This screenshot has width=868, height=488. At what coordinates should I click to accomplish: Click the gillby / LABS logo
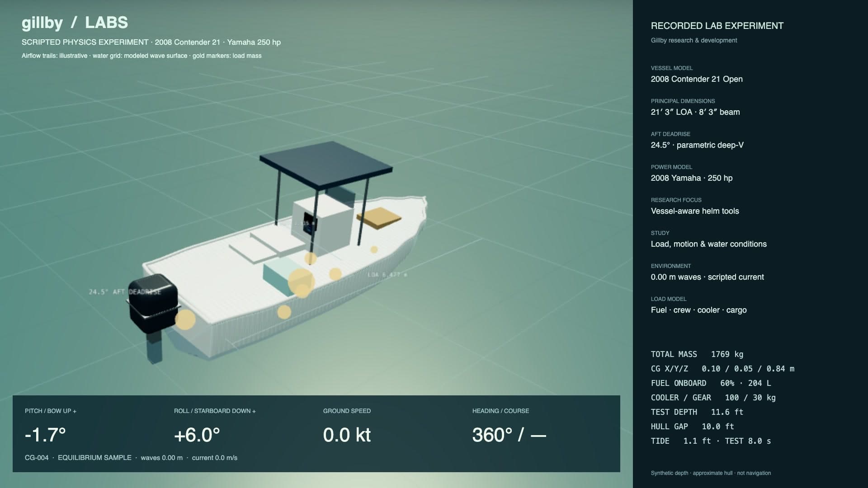pos(75,23)
